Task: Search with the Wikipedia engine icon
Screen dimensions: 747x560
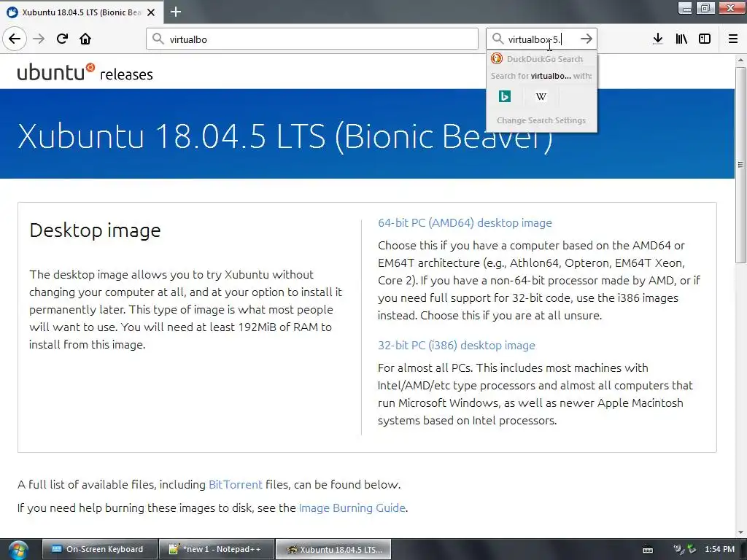Action: pyautogui.click(x=541, y=97)
